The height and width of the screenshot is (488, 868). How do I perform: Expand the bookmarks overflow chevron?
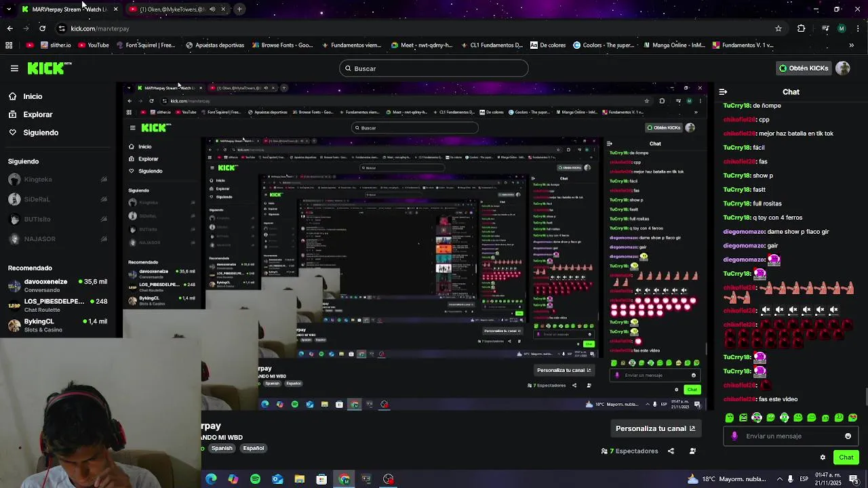pyautogui.click(x=851, y=45)
